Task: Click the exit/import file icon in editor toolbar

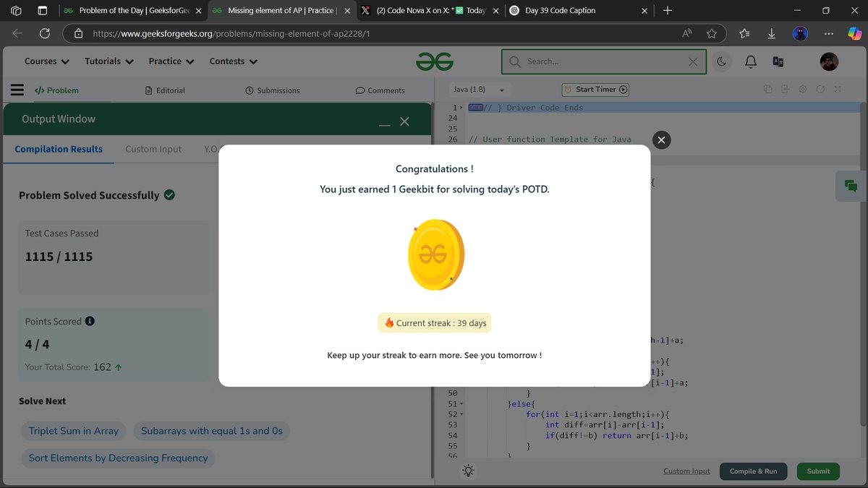Action: tap(786, 90)
